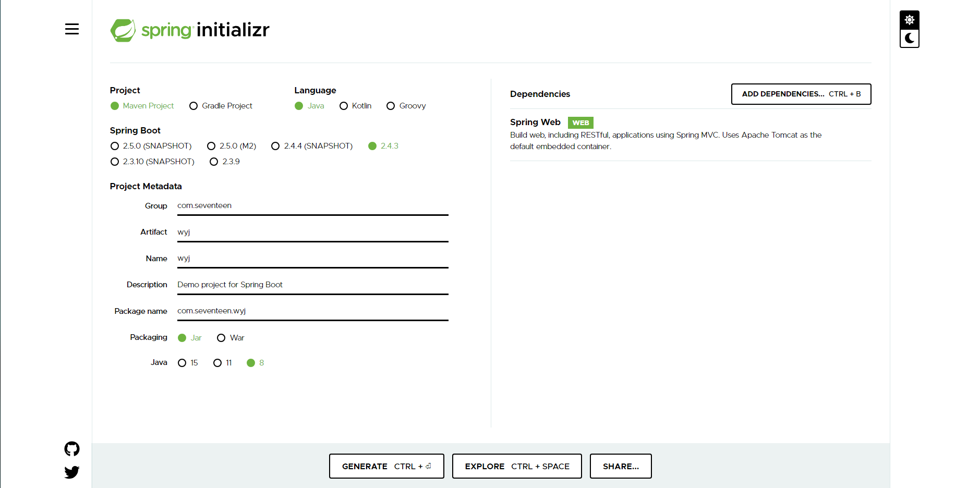This screenshot has width=980, height=488.
Task: Click the Spring Boot heading
Action: click(135, 130)
